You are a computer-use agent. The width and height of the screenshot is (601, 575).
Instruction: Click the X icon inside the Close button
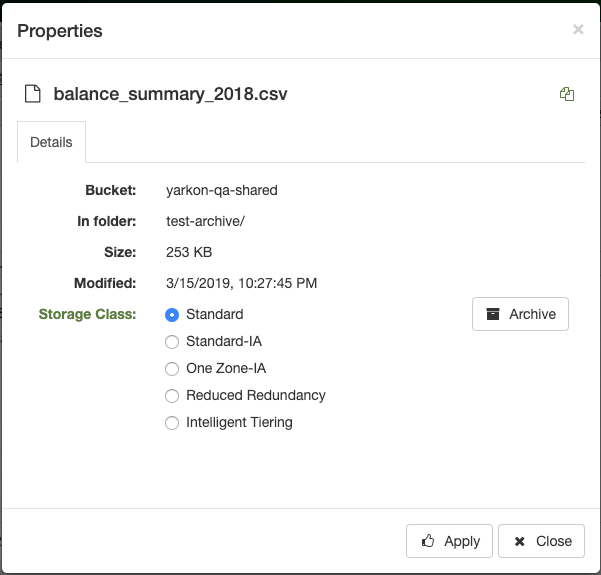(519, 541)
